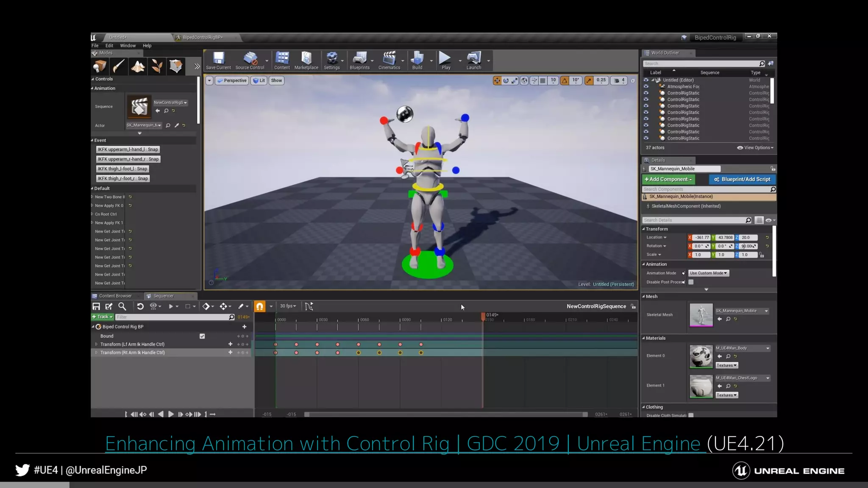
Task: Click the Add Component button
Action: [x=668, y=180]
